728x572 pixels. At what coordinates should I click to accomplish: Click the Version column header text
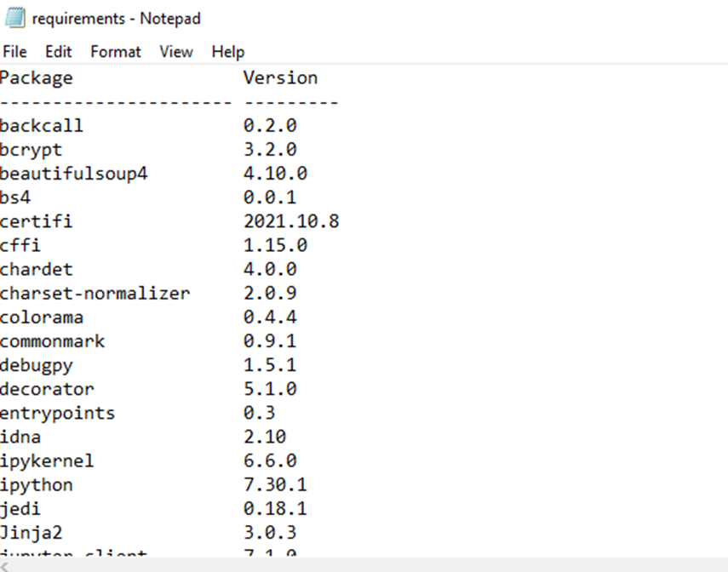pyautogui.click(x=280, y=77)
